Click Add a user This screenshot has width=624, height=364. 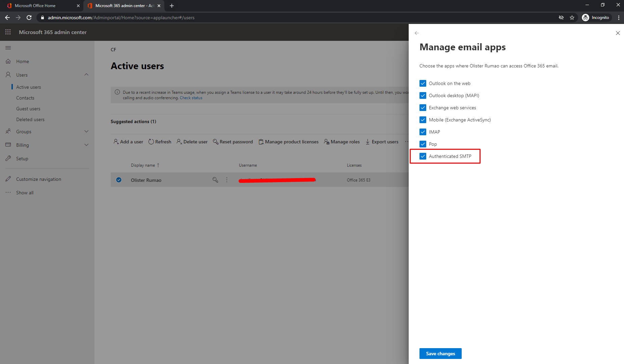pyautogui.click(x=128, y=142)
